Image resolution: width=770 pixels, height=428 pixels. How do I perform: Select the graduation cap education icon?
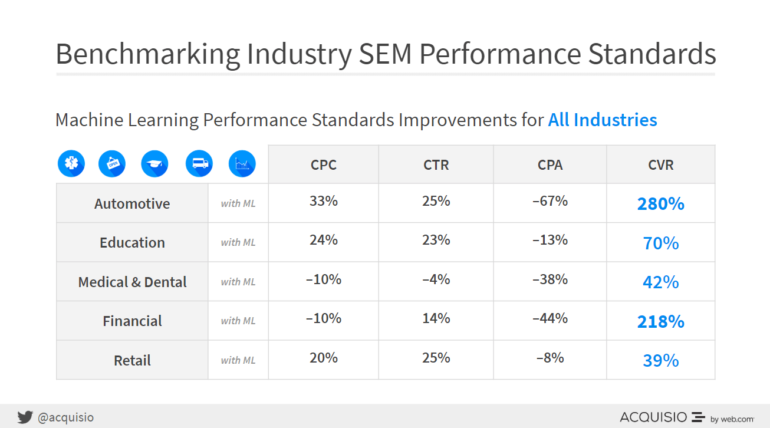click(x=155, y=164)
